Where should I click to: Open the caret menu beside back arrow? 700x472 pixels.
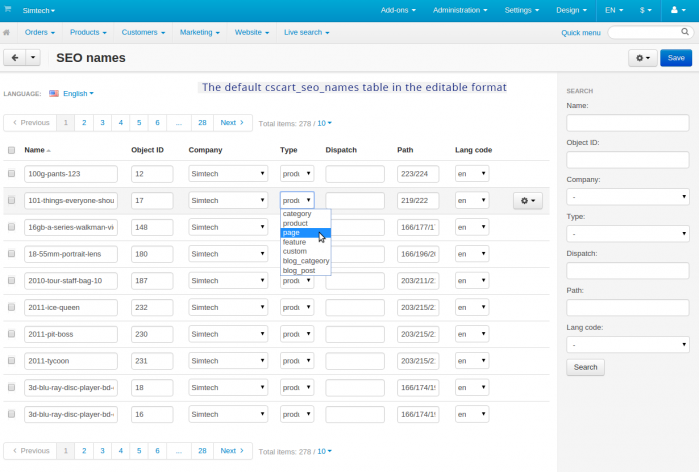click(33, 58)
